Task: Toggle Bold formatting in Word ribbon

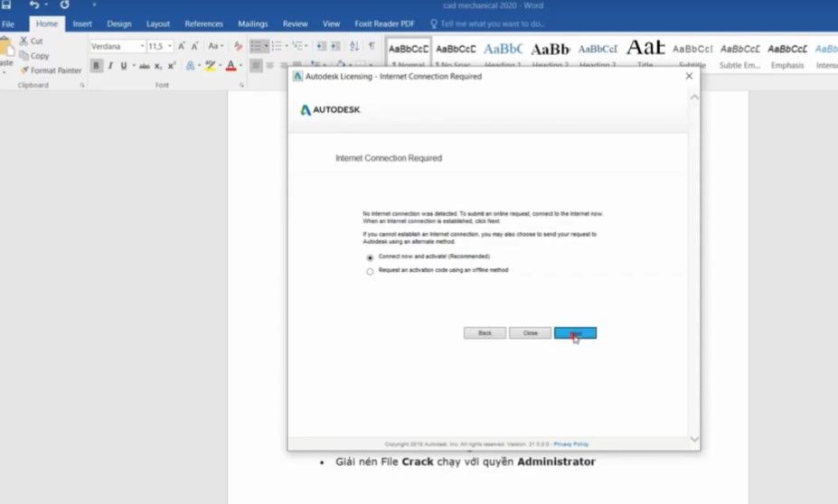Action: pos(96,66)
